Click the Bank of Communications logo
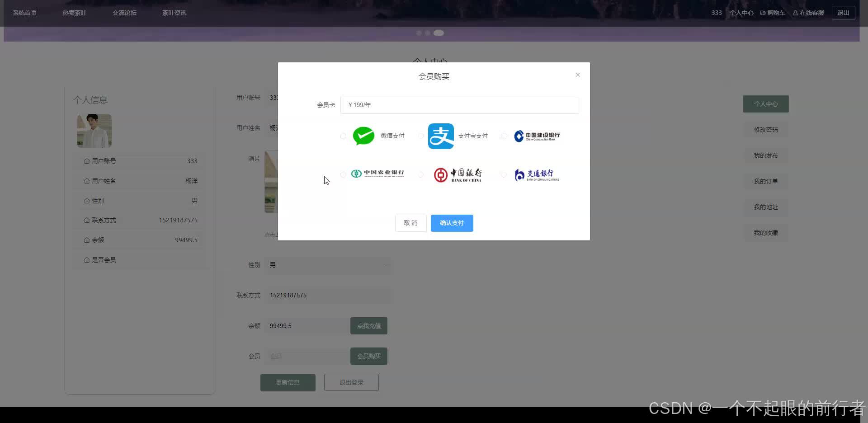 [x=537, y=175]
